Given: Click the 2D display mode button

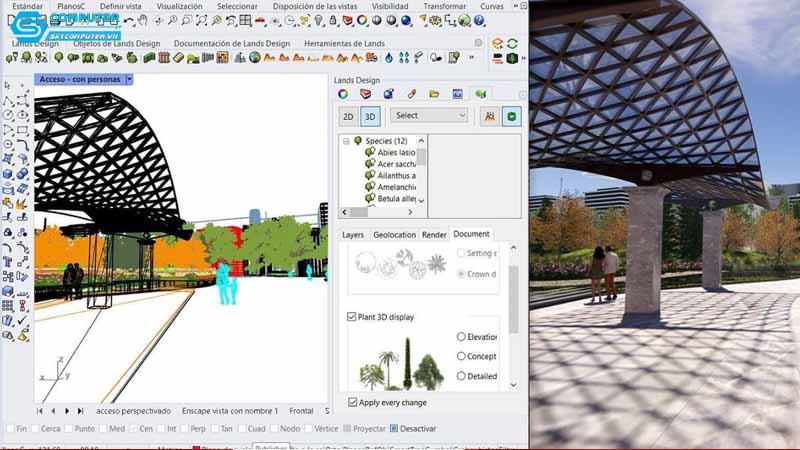Looking at the screenshot, I should [348, 117].
